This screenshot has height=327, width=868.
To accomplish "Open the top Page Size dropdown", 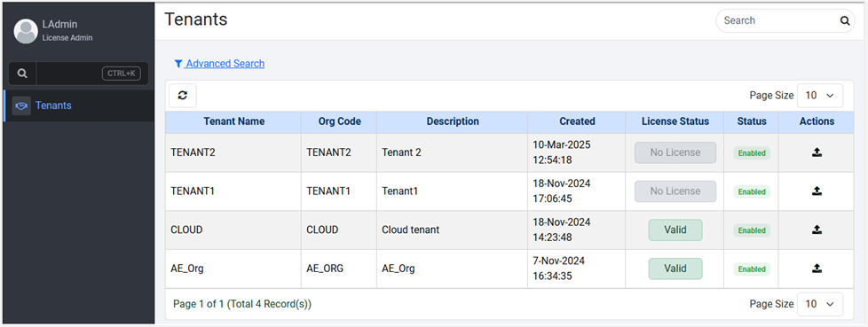I will click(820, 96).
